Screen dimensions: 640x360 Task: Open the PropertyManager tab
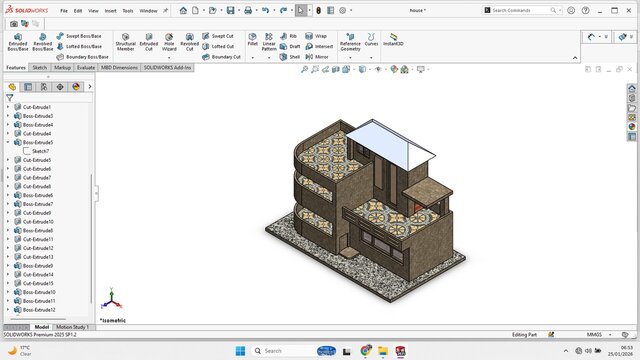(28, 87)
